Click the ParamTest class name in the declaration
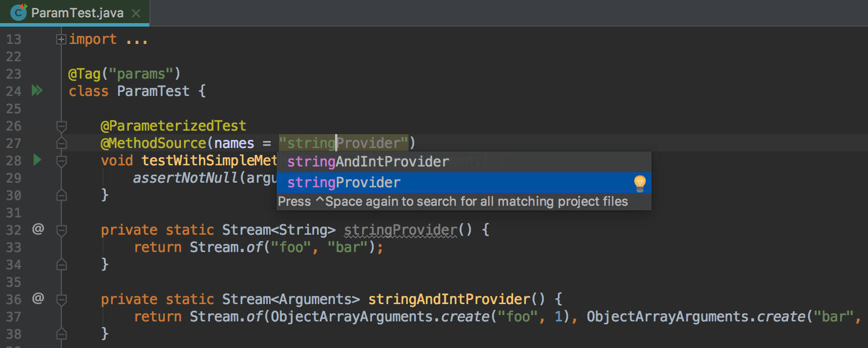Screen dimensions: 868x348 coord(153,91)
